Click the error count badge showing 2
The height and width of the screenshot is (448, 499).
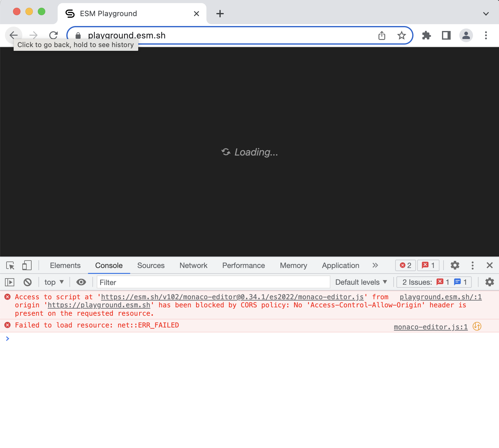[x=405, y=266]
